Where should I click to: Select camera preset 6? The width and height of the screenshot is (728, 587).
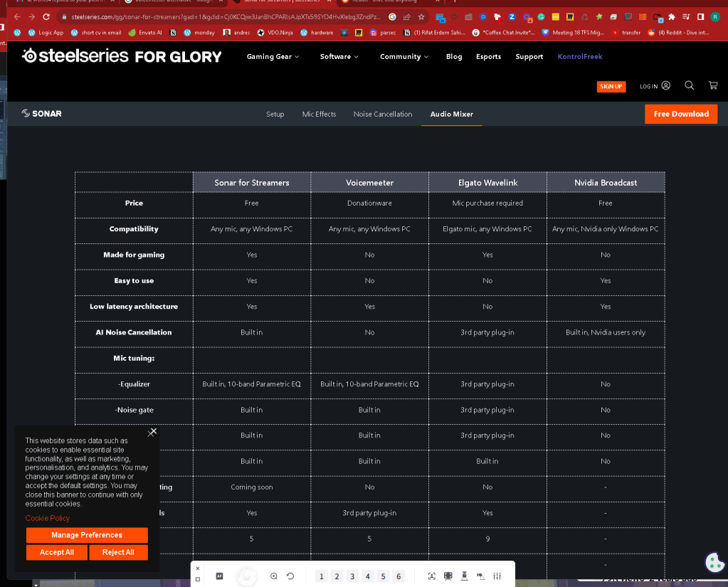[x=399, y=576]
